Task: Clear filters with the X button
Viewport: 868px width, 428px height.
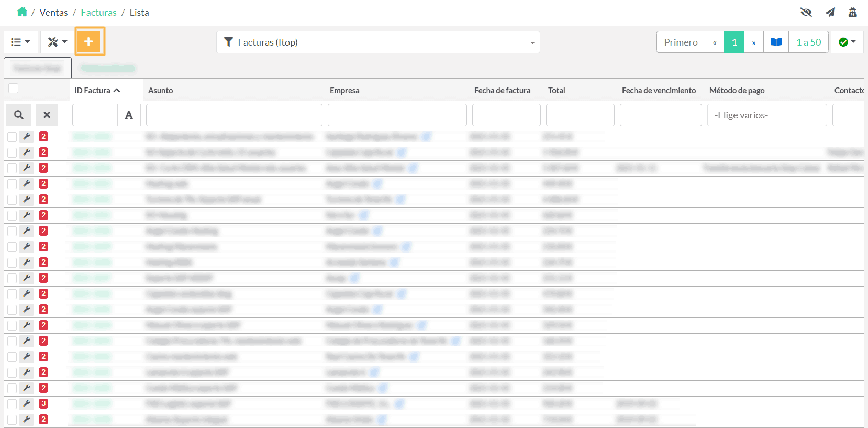Action: (47, 115)
